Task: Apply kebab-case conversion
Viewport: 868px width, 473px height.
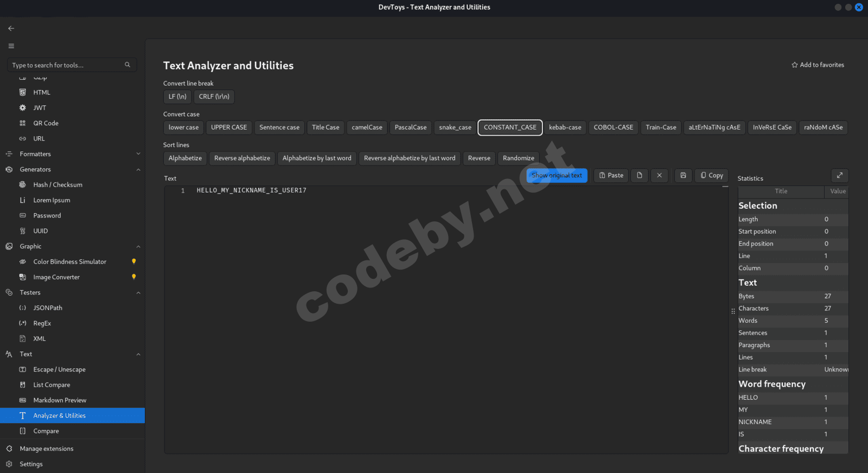Action: [x=565, y=127]
